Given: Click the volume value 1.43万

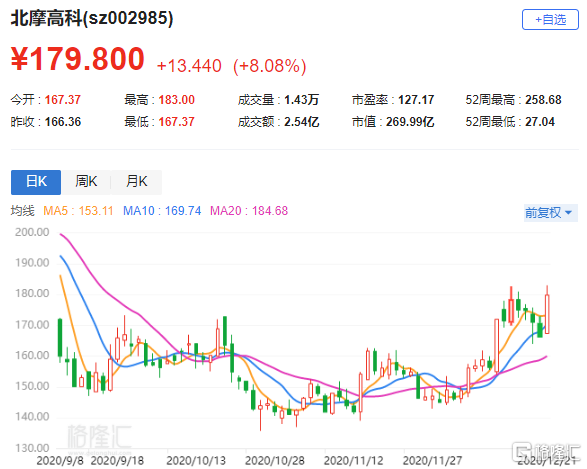Looking at the screenshot, I should click(x=301, y=100).
